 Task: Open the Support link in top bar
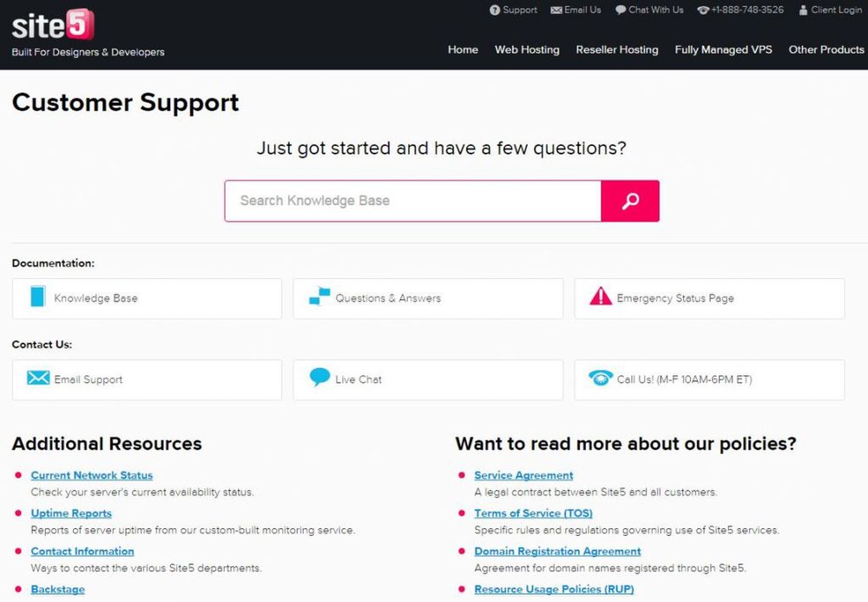coord(520,10)
